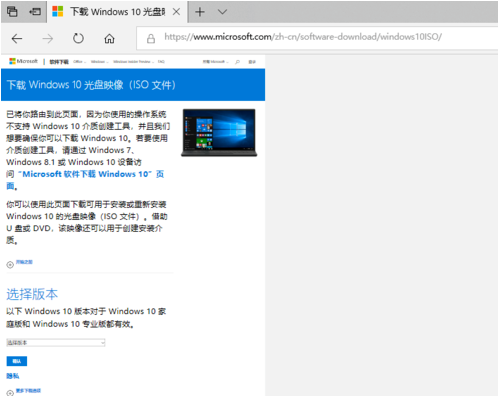Image resolution: width=498 pixels, height=396 pixels.
Task: Open the 隐私 privacy link
Action: (x=13, y=376)
